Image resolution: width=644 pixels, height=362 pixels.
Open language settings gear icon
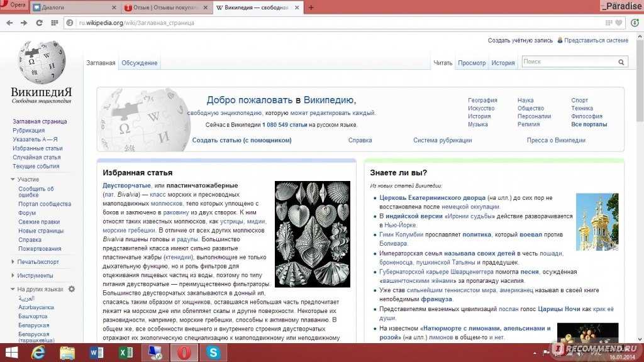pos(72,289)
